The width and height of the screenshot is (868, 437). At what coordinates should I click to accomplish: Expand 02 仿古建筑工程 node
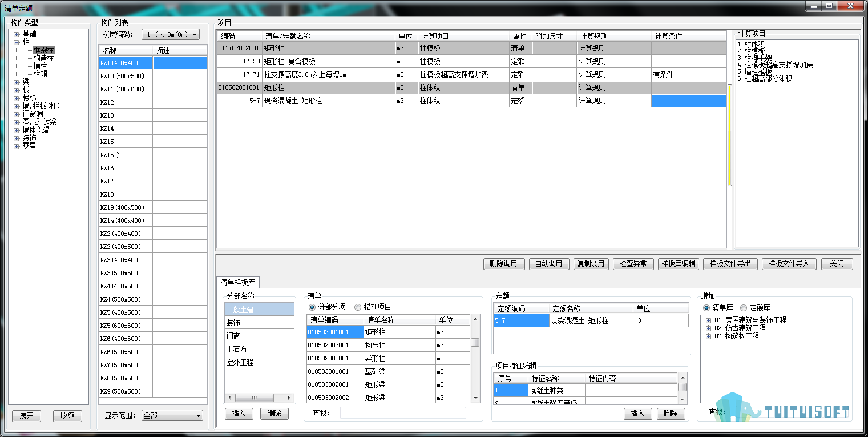709,328
